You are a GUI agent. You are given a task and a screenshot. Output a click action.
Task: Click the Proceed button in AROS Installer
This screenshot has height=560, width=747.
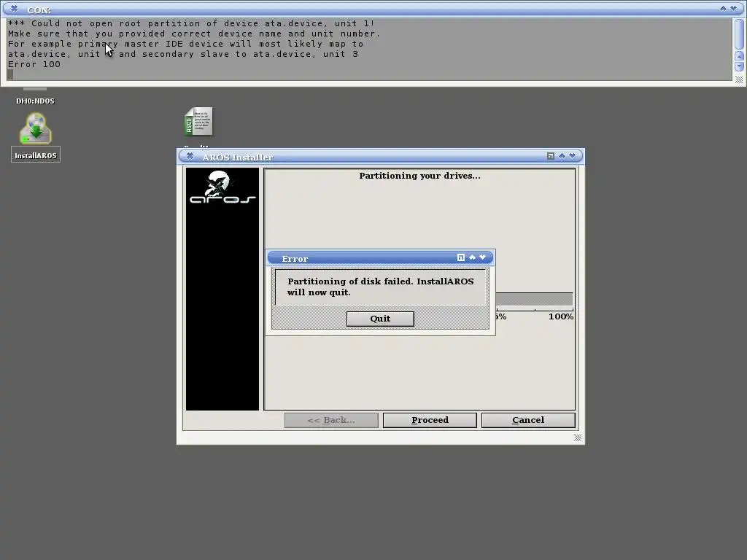(430, 420)
